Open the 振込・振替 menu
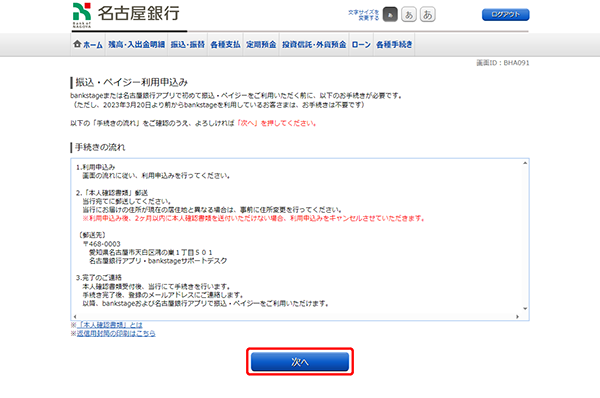 coord(188,45)
